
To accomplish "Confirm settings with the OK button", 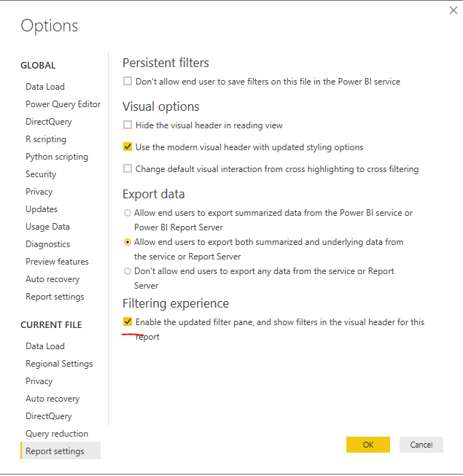I will tap(368, 445).
